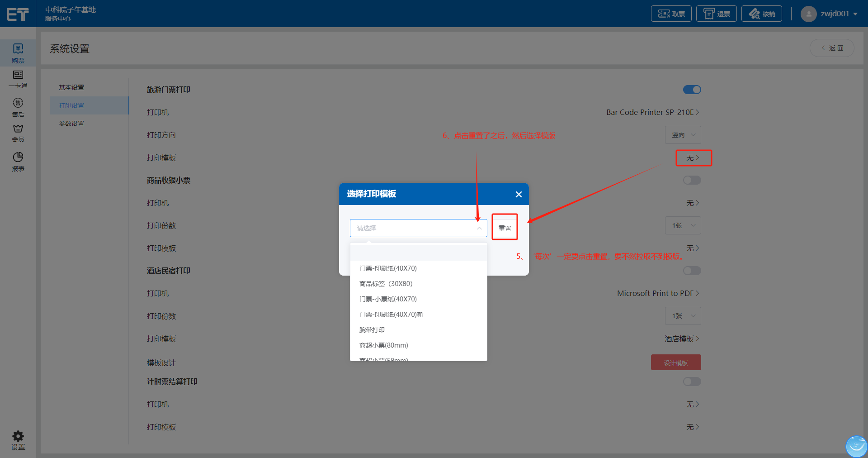Open the 购票 ticket purchase sidebar icon

pyautogui.click(x=18, y=53)
